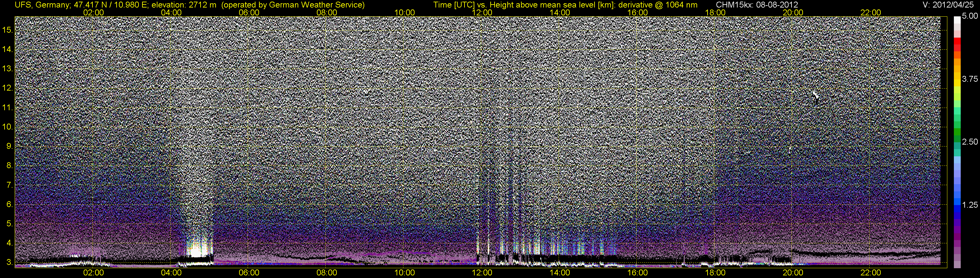The width and height of the screenshot is (980, 278).
Task: Click the '4.' height axis label
Action: (x=10, y=243)
